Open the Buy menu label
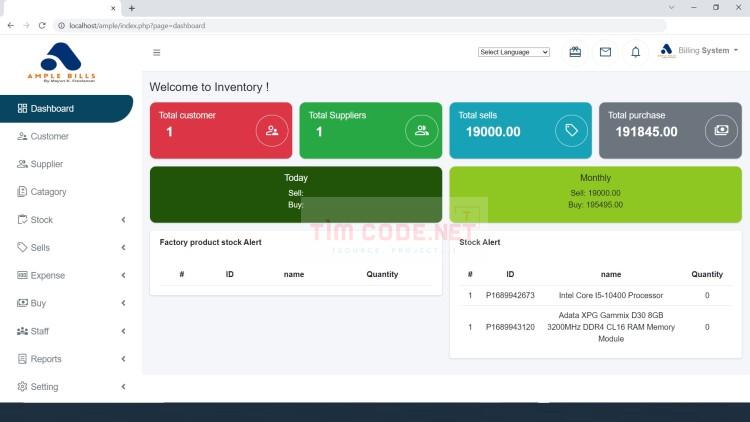The width and height of the screenshot is (750, 422). click(x=38, y=303)
